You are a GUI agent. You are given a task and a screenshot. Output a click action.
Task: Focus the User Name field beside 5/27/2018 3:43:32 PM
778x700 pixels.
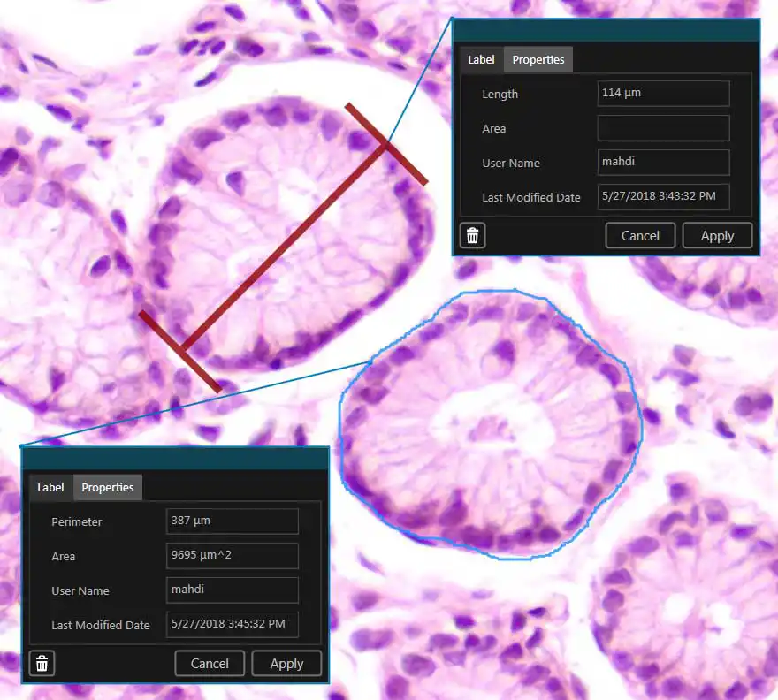pyautogui.click(x=663, y=163)
